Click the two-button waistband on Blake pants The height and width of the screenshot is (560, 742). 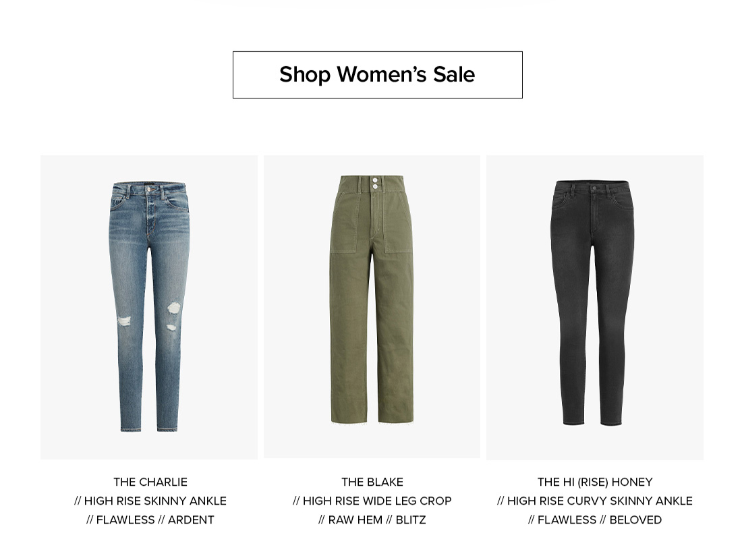point(374,184)
